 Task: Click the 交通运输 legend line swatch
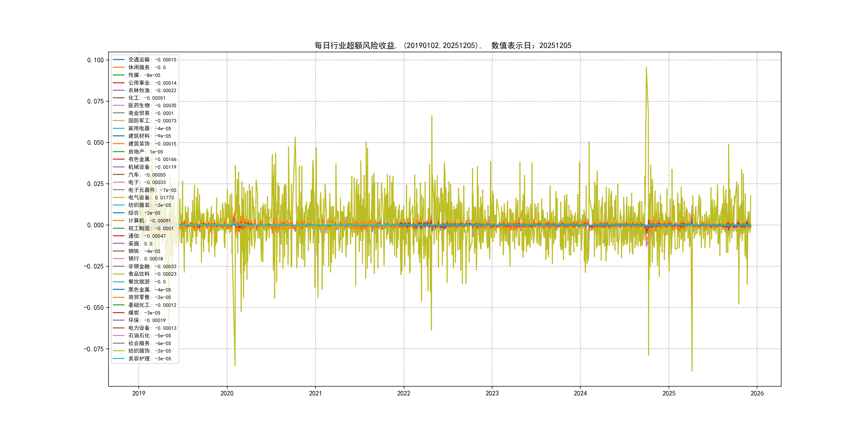point(119,60)
